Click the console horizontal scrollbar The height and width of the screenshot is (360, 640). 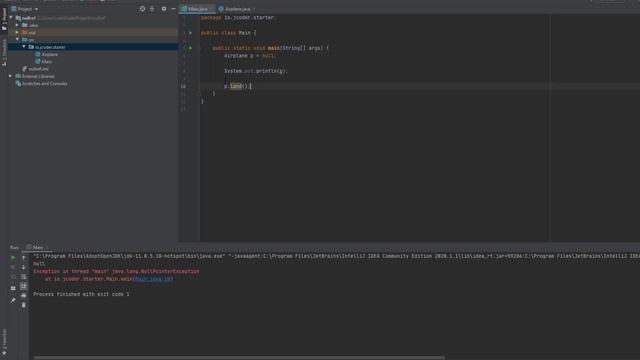239,358
